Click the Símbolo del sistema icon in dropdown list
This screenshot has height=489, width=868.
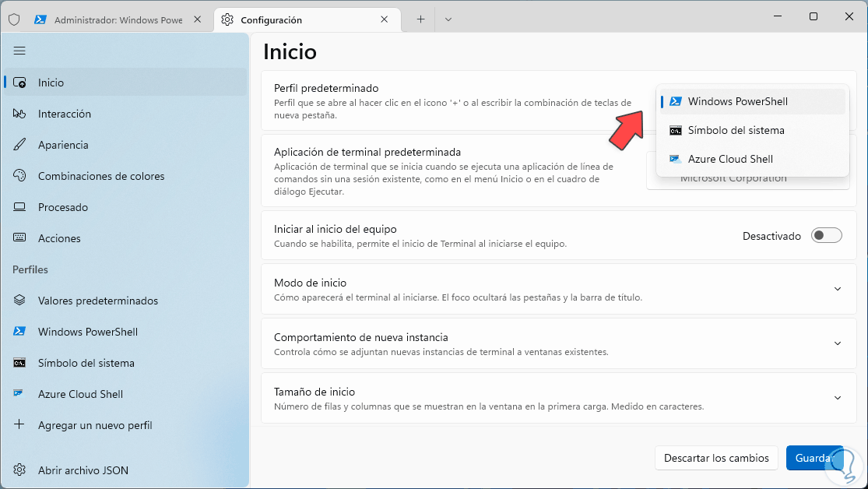click(x=676, y=131)
